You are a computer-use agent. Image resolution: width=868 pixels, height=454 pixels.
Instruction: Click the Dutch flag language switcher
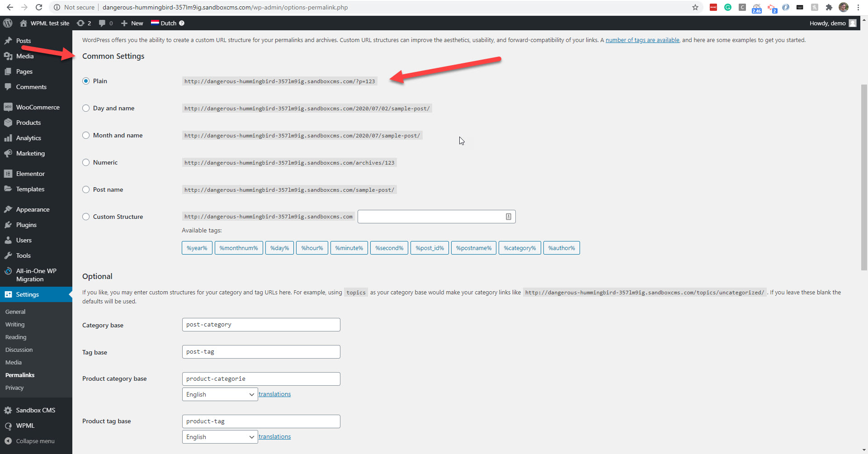pyautogui.click(x=155, y=23)
